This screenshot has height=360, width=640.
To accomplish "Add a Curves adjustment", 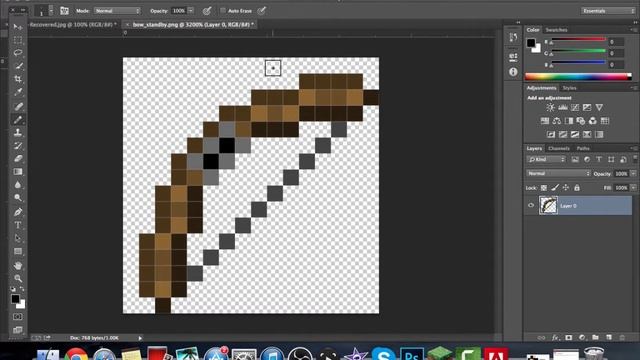I will click(575, 107).
